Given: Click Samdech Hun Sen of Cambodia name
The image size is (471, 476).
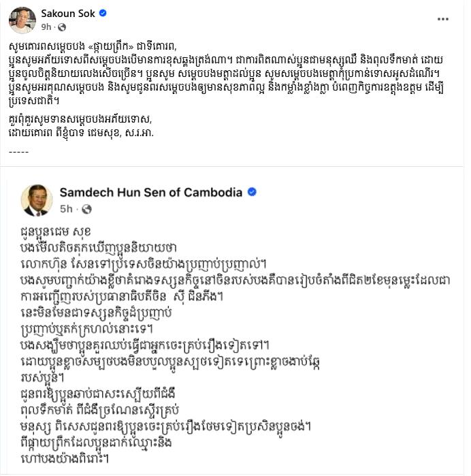Looking at the screenshot, I should pyautogui.click(x=151, y=193).
